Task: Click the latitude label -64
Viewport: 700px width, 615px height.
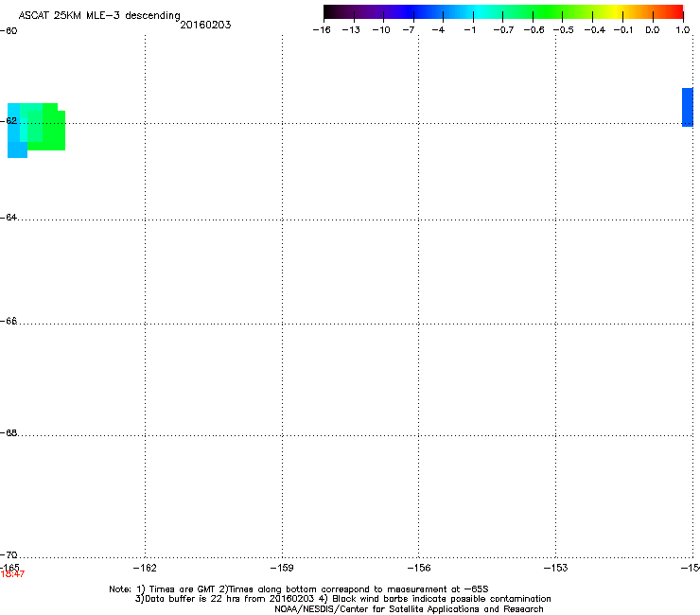Action: [9, 217]
